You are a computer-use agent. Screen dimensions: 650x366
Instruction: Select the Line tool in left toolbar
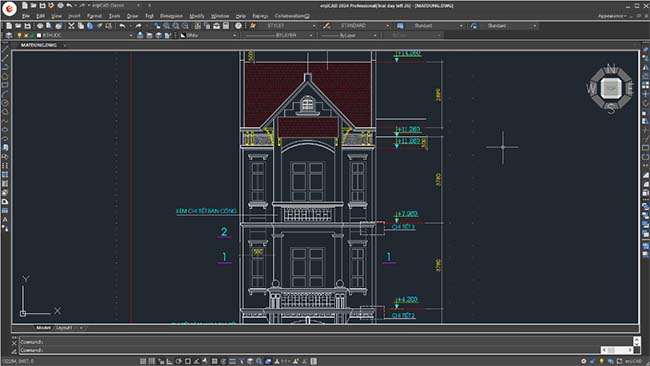point(5,49)
